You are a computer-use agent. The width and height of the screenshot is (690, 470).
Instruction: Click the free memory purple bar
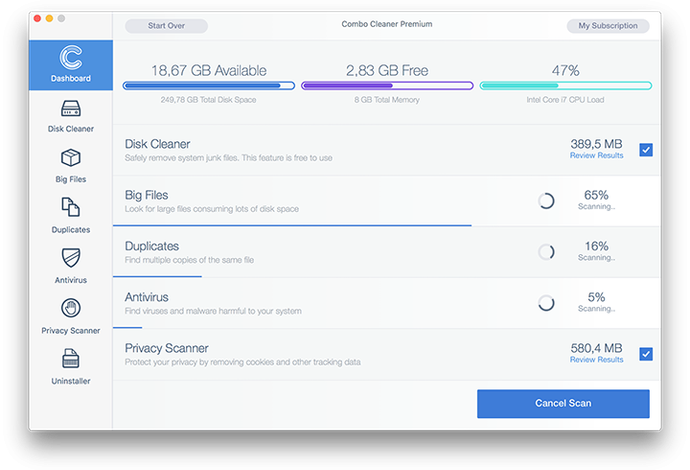(387, 86)
